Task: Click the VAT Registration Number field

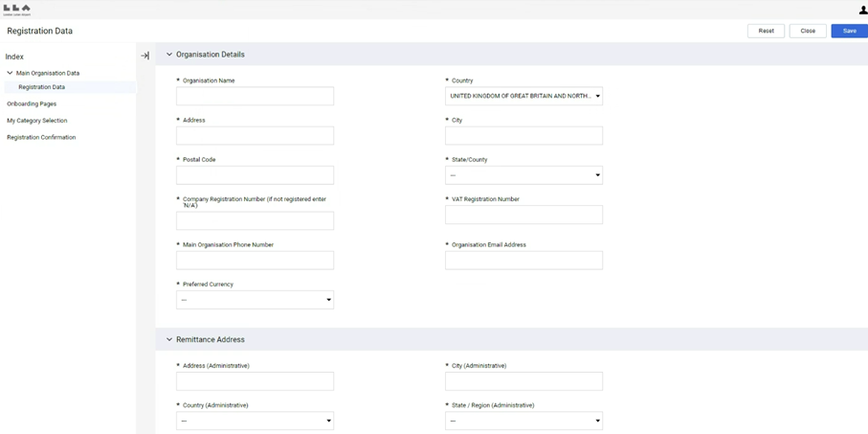Action: 523,215
